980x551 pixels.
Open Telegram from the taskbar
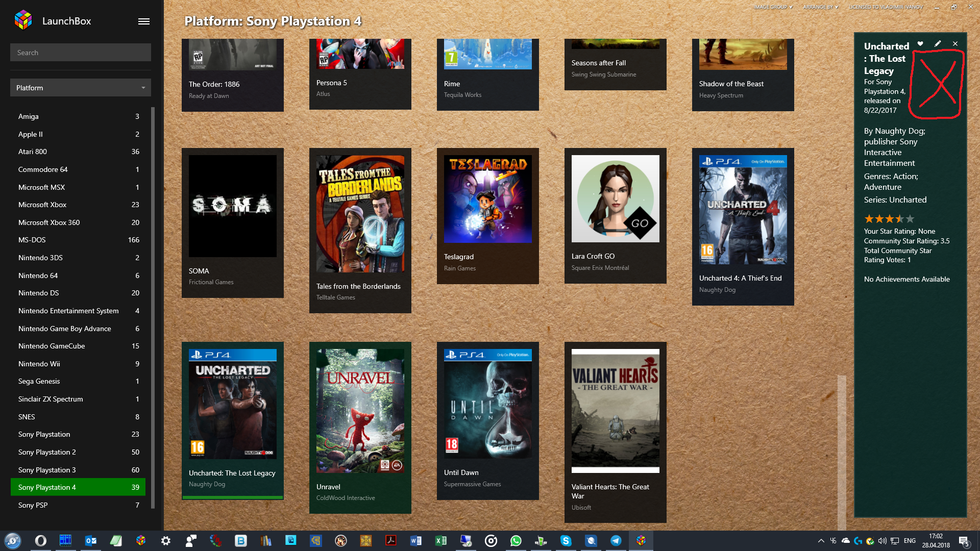pos(616,541)
